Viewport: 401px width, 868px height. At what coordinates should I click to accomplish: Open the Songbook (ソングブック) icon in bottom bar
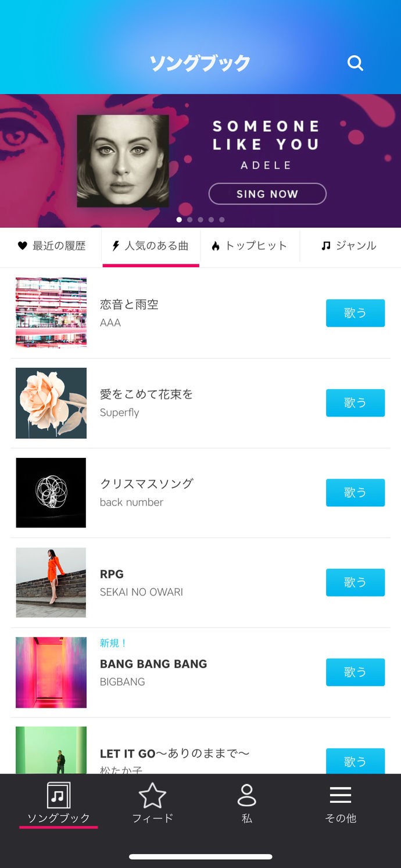(x=58, y=795)
